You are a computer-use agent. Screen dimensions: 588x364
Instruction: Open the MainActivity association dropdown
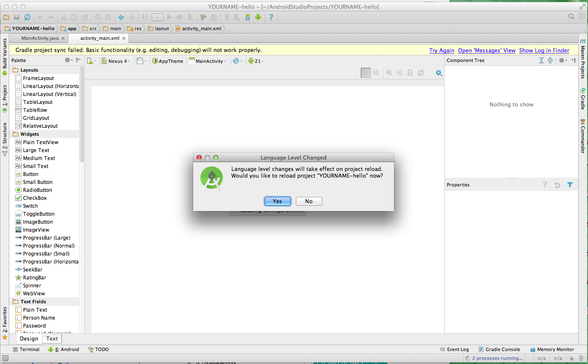coord(208,61)
